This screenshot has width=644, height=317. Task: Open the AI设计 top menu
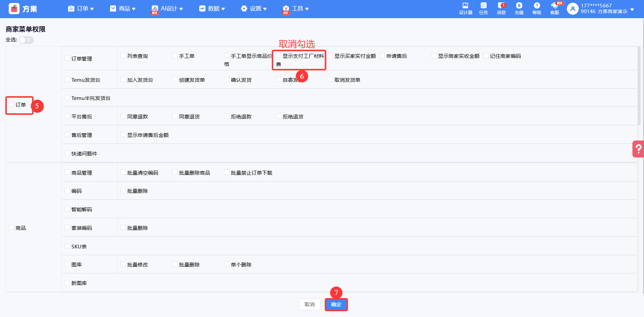click(167, 9)
